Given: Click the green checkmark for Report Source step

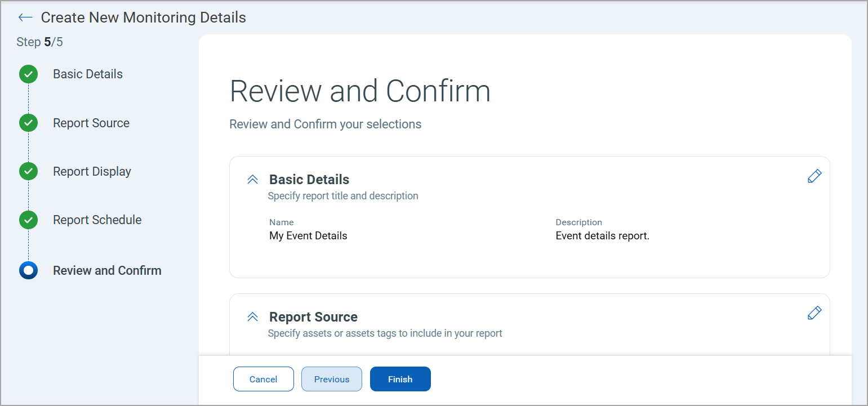Looking at the screenshot, I should [x=28, y=123].
